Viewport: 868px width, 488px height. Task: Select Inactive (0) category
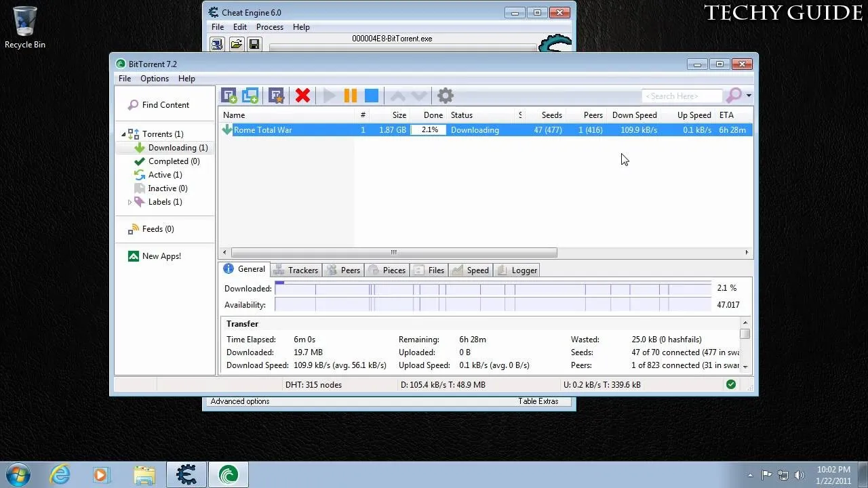[x=161, y=188]
